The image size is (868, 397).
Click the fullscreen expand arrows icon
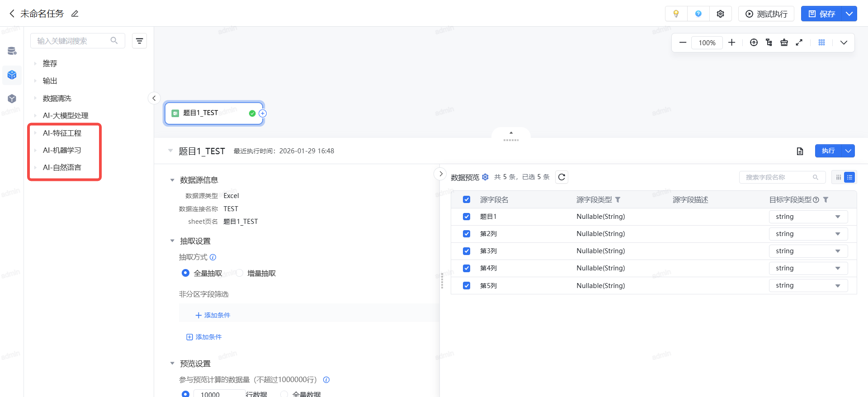click(x=799, y=43)
